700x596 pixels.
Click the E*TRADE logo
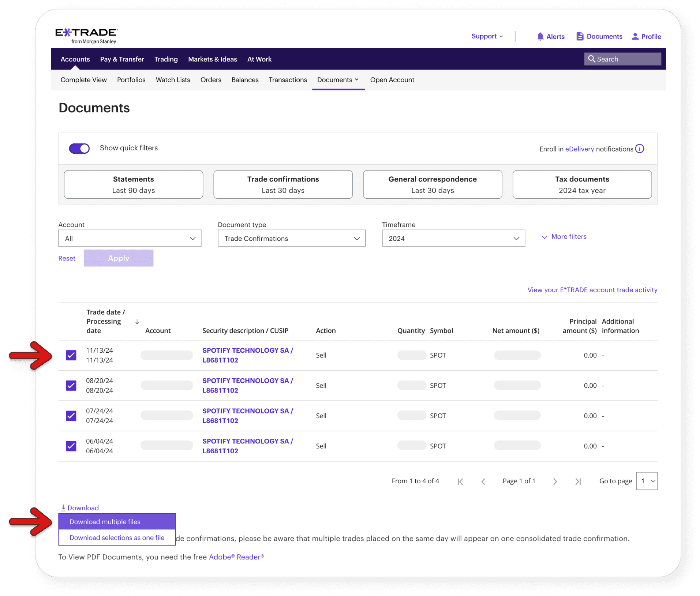click(x=86, y=36)
